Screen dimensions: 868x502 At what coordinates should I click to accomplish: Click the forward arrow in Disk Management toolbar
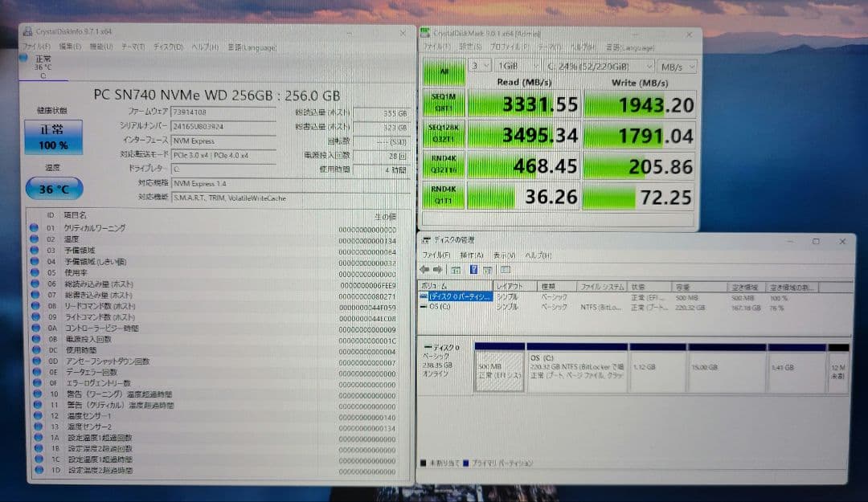[x=438, y=270]
